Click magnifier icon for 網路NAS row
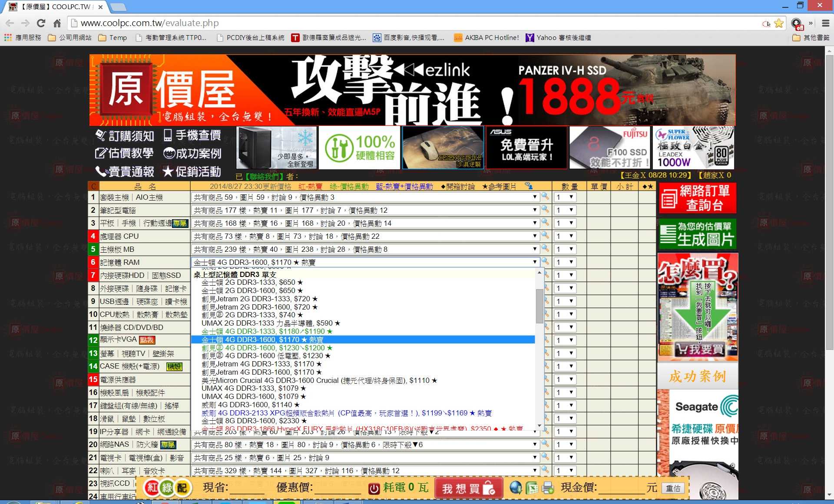834x504 pixels. click(x=545, y=444)
